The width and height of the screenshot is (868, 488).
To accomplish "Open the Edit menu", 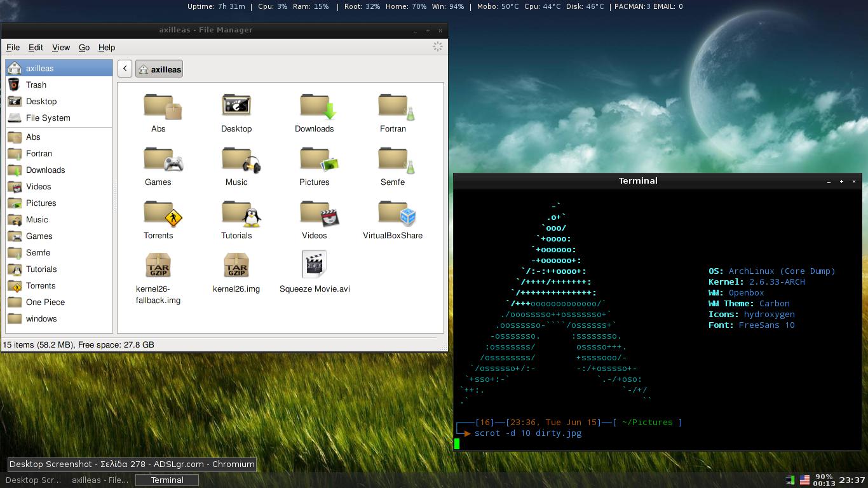I will 36,47.
